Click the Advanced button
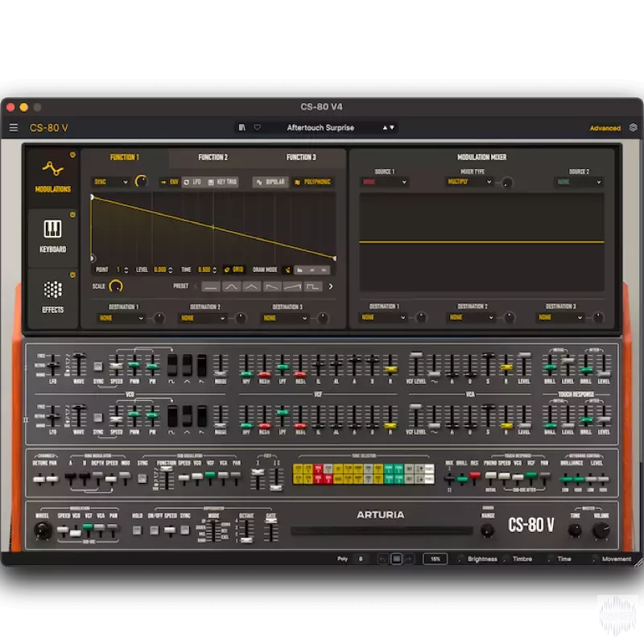The image size is (644, 644). 605,128
